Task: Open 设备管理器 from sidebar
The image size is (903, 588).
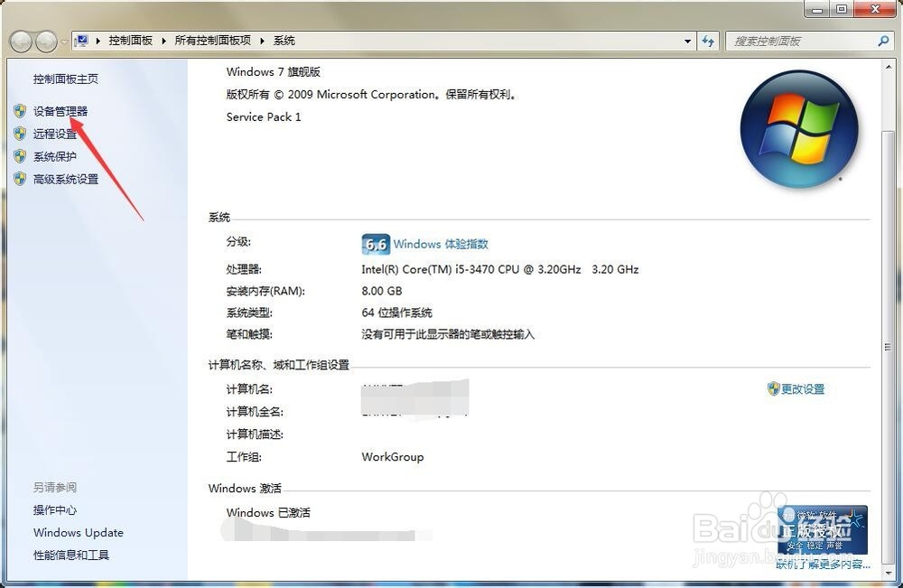Action: click(x=61, y=111)
